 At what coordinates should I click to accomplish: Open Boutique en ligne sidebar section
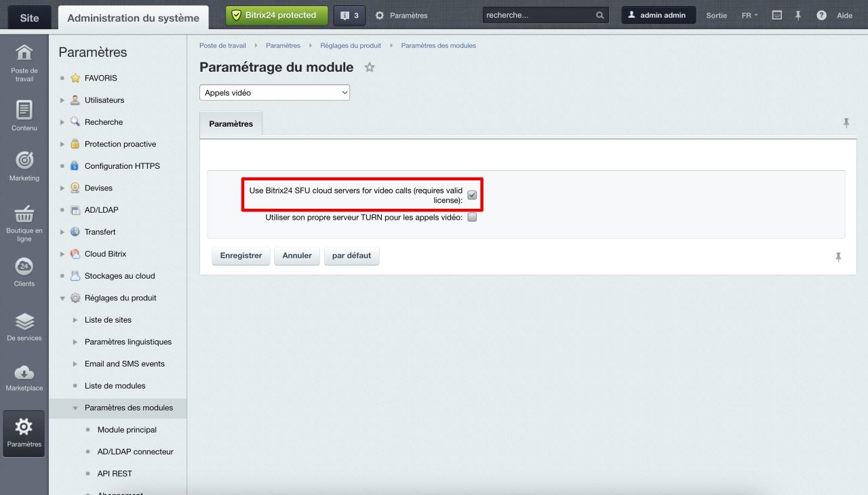tap(24, 223)
